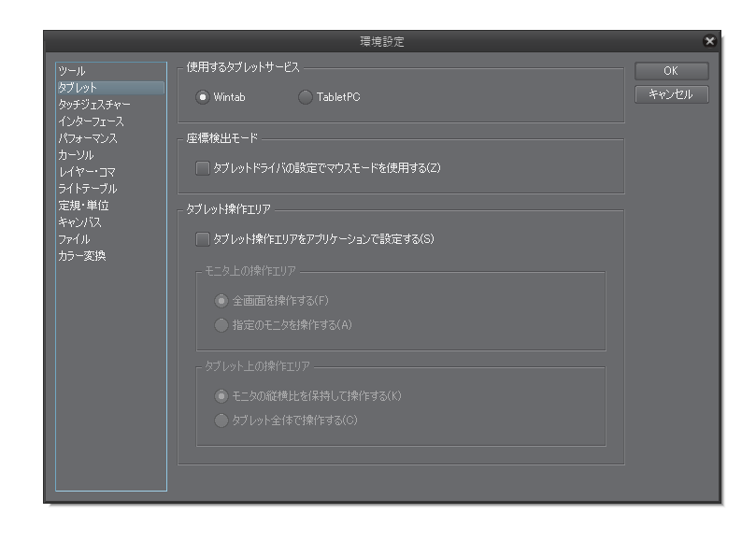This screenshot has height=542, width=756.
Task: Select 指定のモニタを操作する radio option
Action: [221, 324]
